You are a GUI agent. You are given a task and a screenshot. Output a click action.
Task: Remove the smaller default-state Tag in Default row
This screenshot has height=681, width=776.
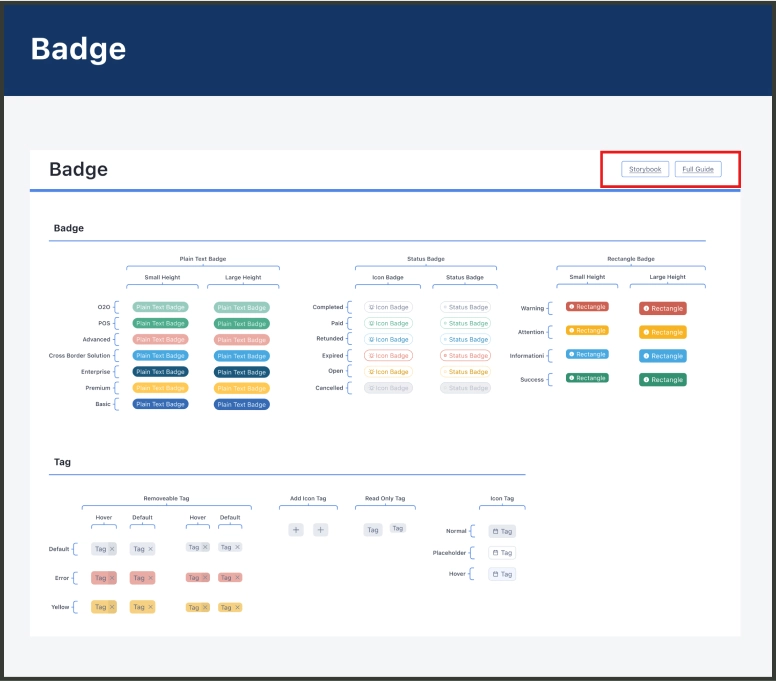[238, 547]
